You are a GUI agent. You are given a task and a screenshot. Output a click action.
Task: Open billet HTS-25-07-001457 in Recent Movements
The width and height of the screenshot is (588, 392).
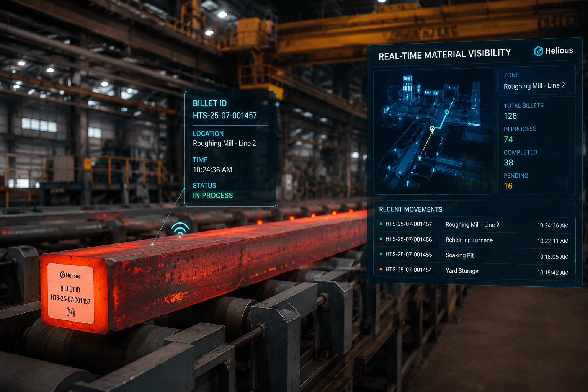[x=408, y=224]
